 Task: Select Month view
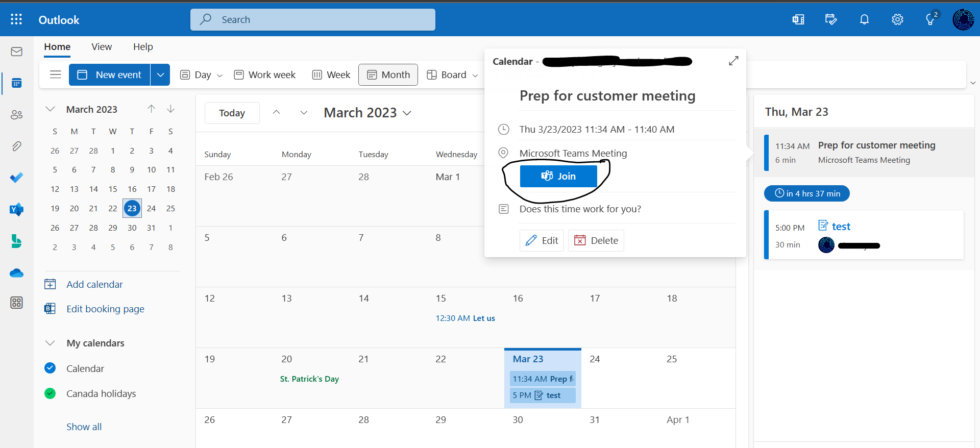(x=388, y=74)
